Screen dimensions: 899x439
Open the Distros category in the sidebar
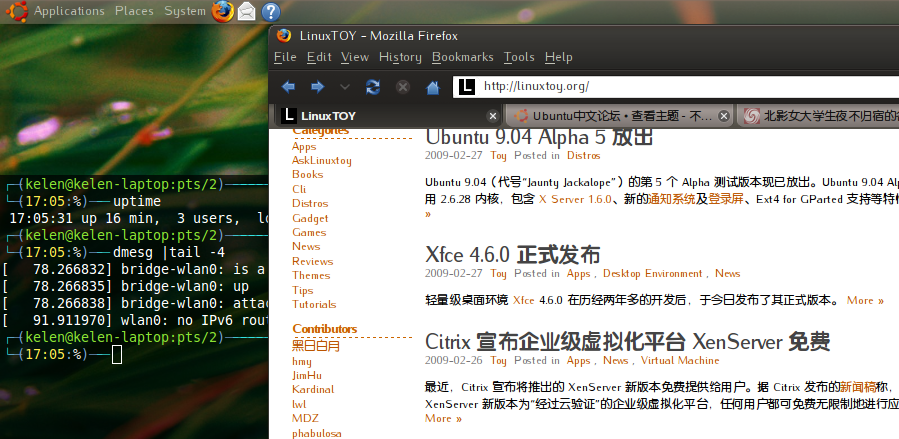tap(310, 203)
